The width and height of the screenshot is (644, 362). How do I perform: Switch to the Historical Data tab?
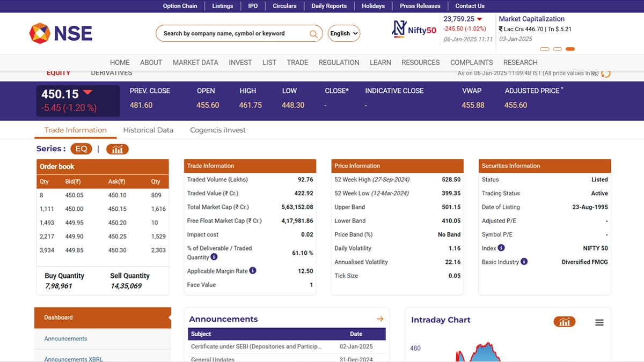148,130
